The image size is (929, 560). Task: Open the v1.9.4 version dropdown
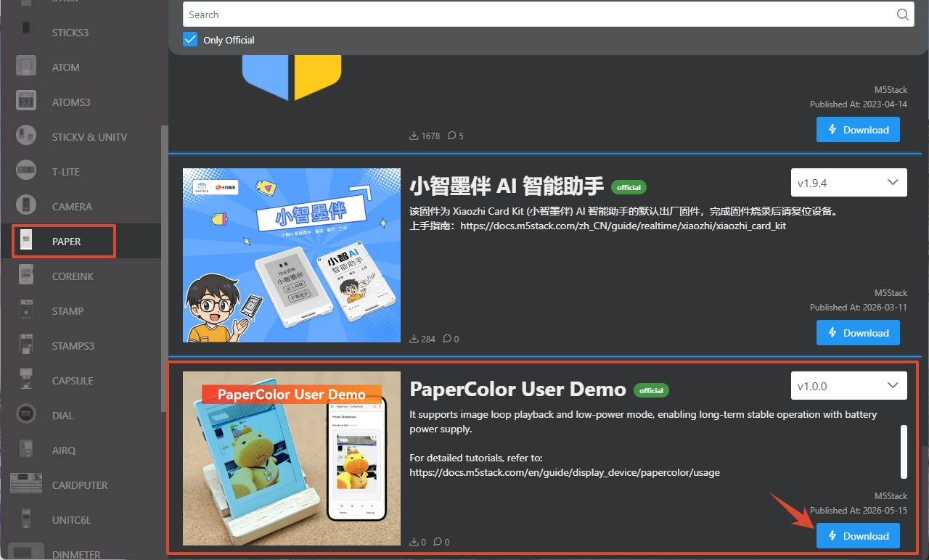pyautogui.click(x=848, y=183)
